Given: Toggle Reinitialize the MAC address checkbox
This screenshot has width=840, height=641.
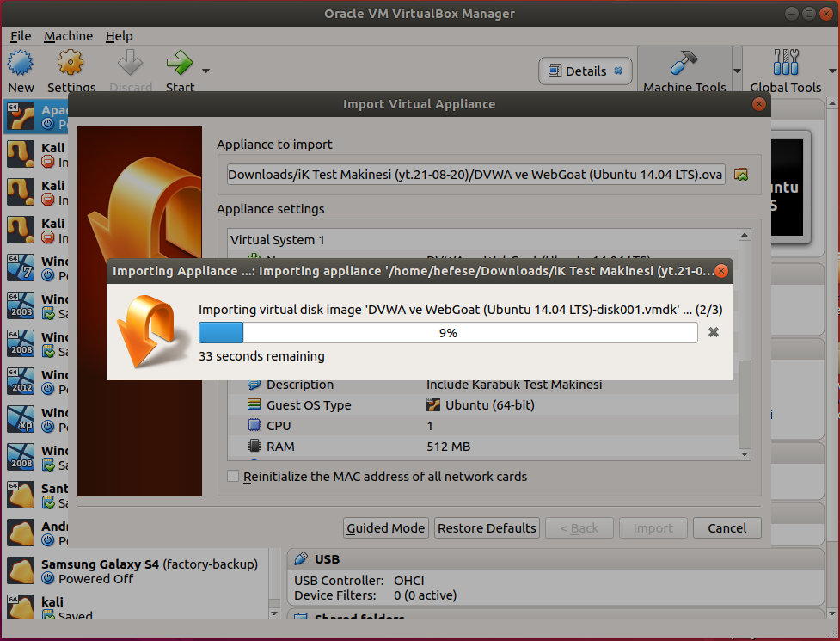Looking at the screenshot, I should [233, 476].
